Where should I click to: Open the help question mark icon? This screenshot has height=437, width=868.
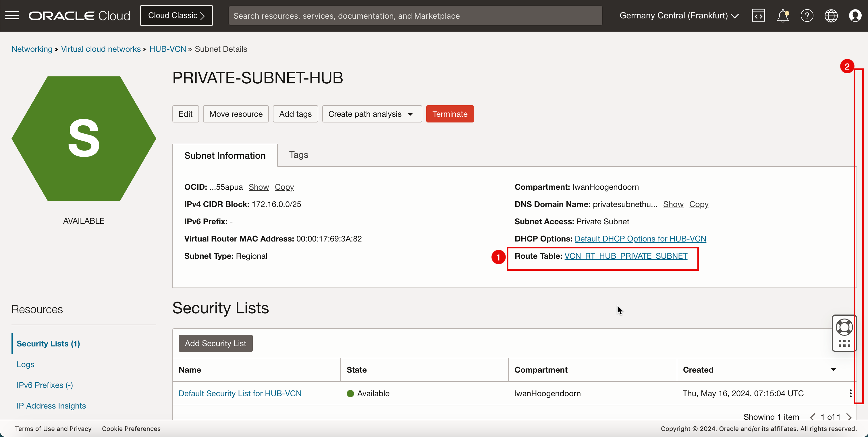click(x=807, y=16)
